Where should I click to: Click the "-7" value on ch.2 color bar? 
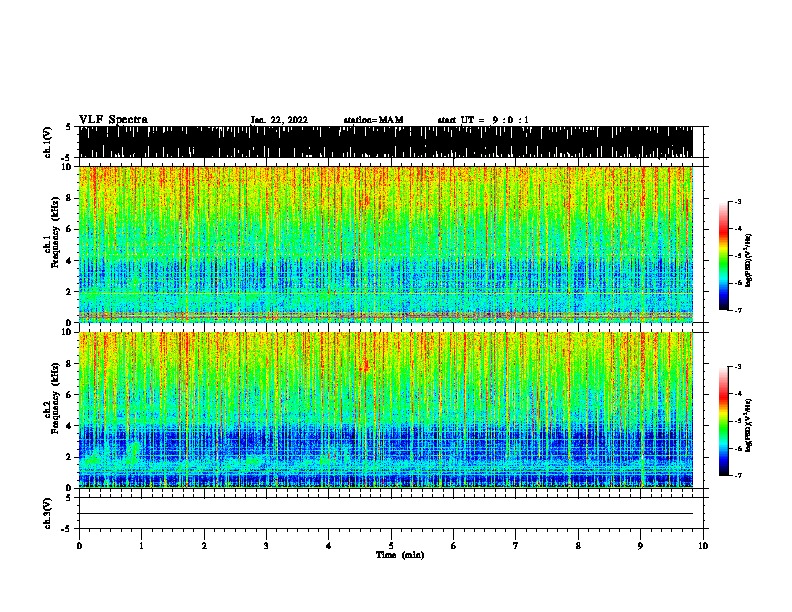737,475
